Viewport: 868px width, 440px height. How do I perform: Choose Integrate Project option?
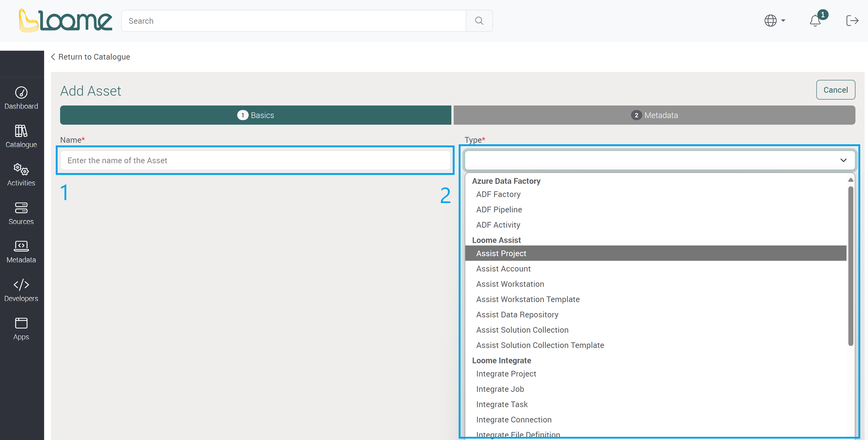(656, 374)
